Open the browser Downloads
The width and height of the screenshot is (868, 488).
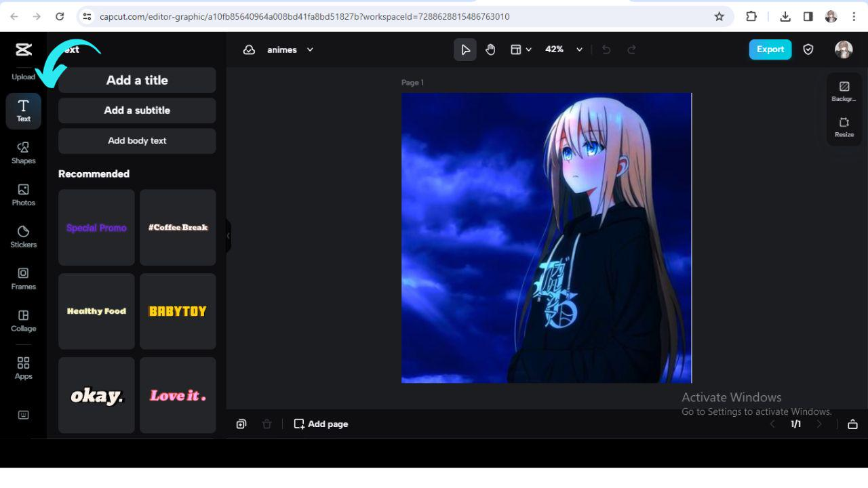point(785,16)
